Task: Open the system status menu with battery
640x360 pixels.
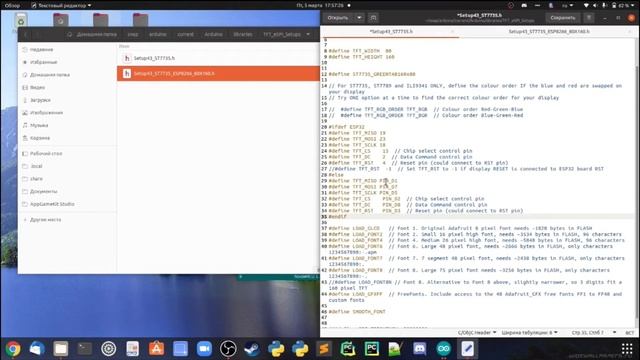Action: point(608,5)
